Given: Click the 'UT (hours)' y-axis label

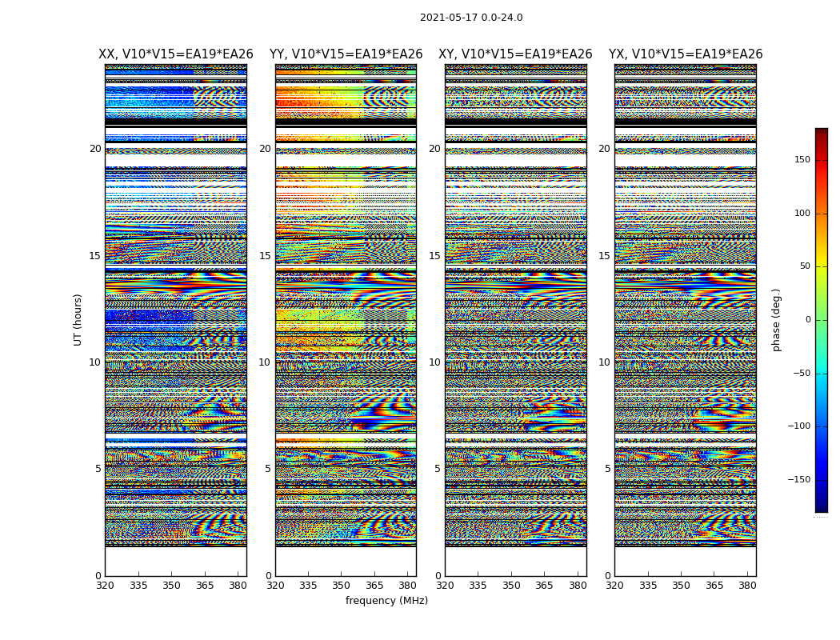Looking at the screenshot, I should point(78,320).
